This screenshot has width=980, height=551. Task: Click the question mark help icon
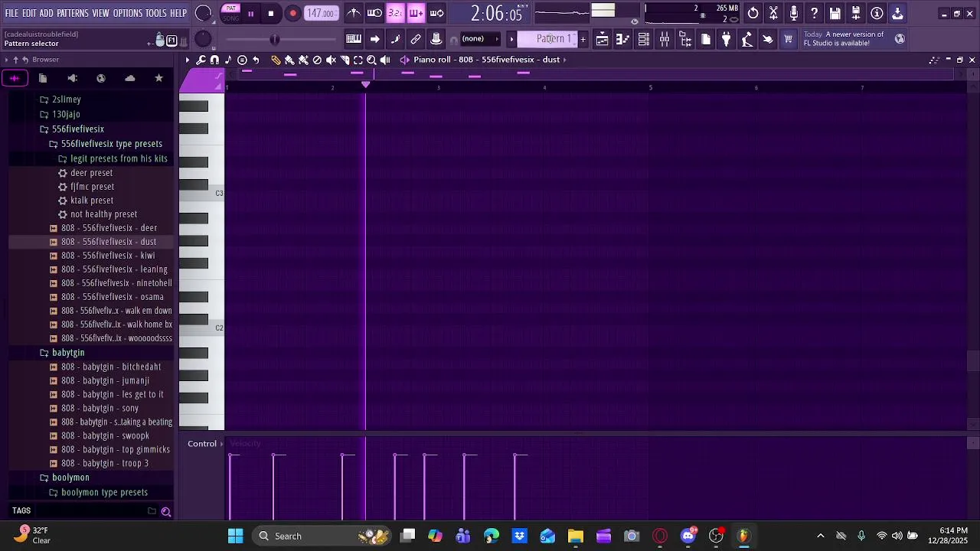pyautogui.click(x=815, y=13)
